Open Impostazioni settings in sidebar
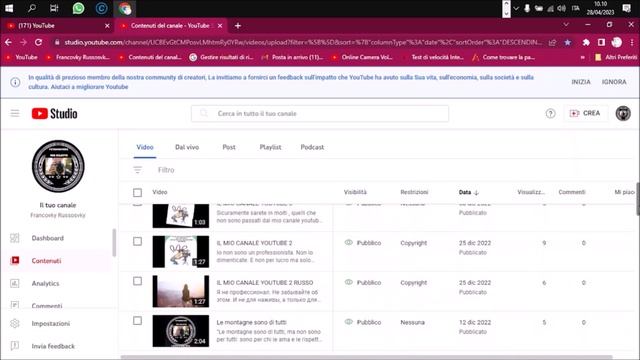Image resolution: width=640 pixels, height=360 pixels. 51,323
